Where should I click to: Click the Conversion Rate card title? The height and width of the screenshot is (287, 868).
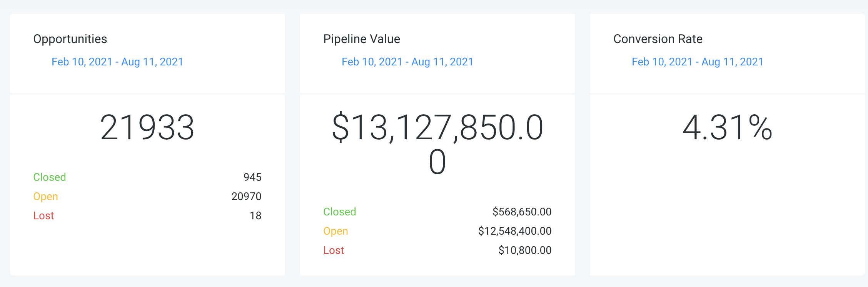(x=658, y=39)
